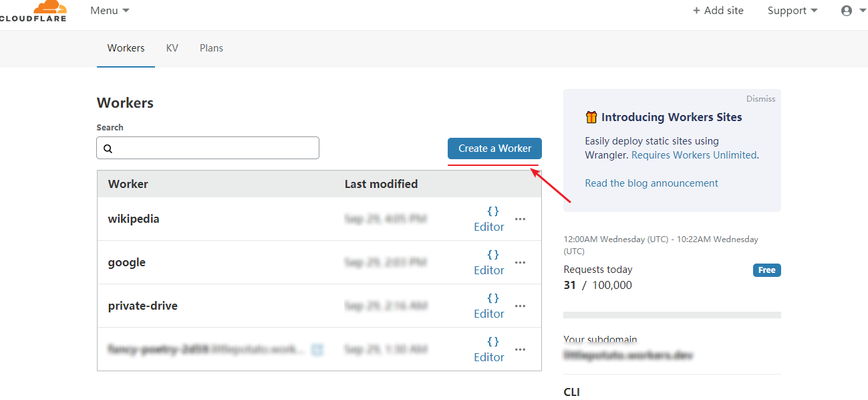868x400 pixels.
Task: Open more options for wikipedia worker
Action: (521, 219)
